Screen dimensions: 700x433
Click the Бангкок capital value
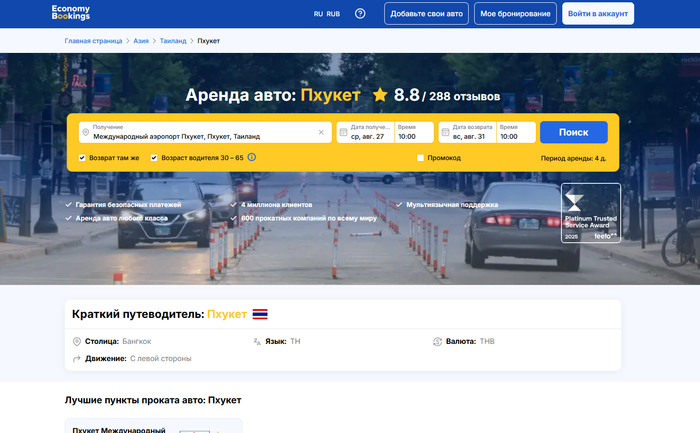pos(137,341)
